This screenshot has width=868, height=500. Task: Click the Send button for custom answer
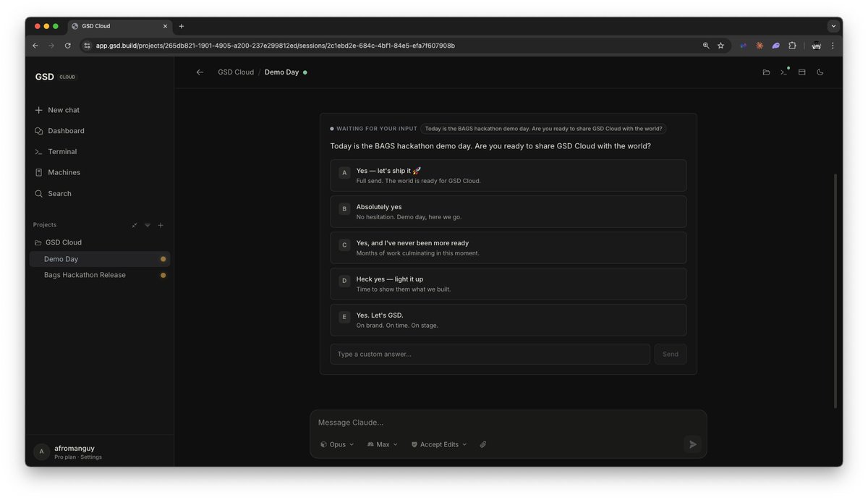pyautogui.click(x=671, y=355)
